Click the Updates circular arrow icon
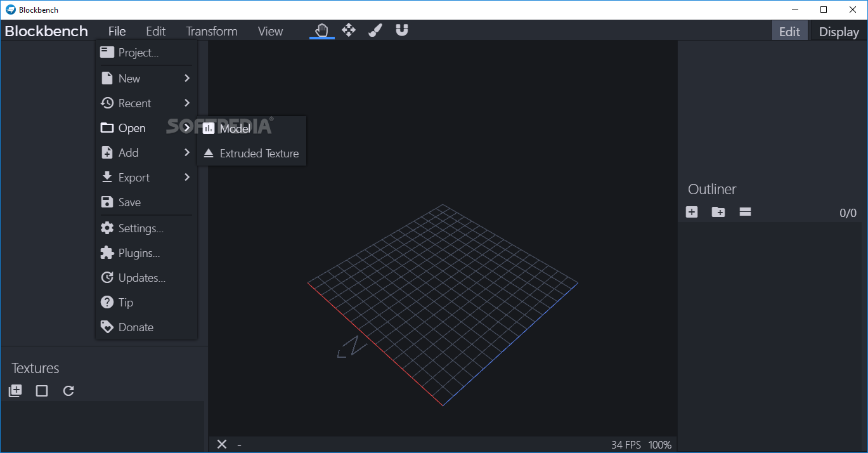Image resolution: width=868 pixels, height=453 pixels. pos(107,277)
